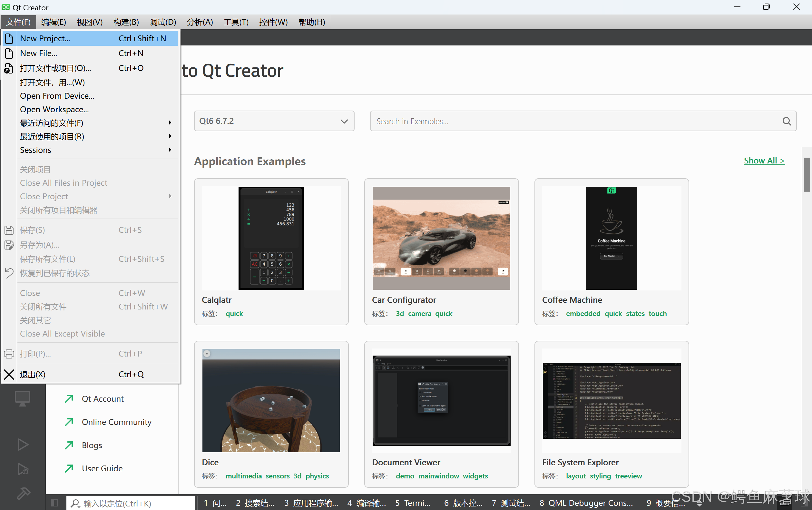Open the Car Configurator example thumbnail

point(441,238)
